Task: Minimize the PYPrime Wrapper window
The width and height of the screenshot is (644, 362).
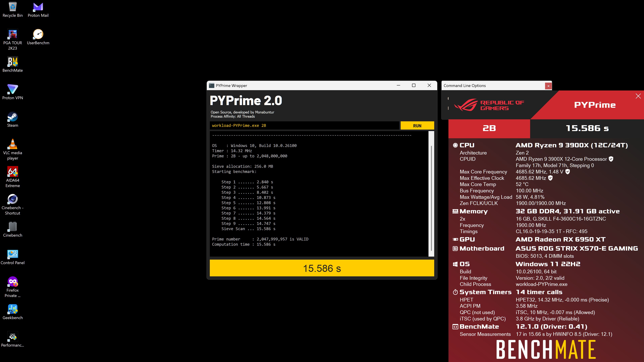Action: (x=398, y=85)
